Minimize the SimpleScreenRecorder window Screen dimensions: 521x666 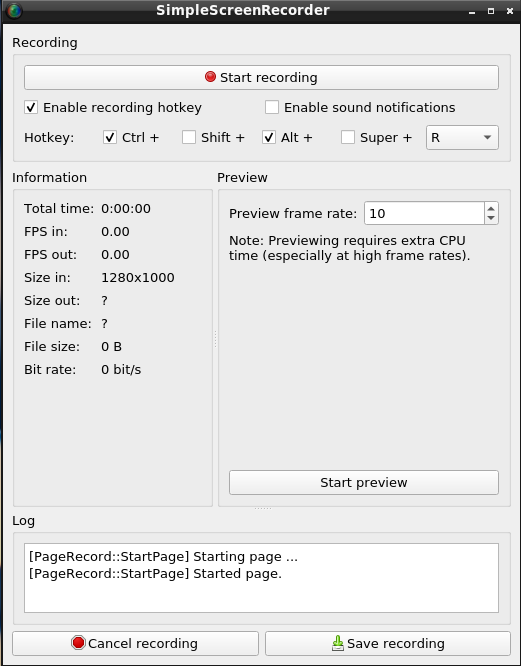pyautogui.click(x=472, y=11)
